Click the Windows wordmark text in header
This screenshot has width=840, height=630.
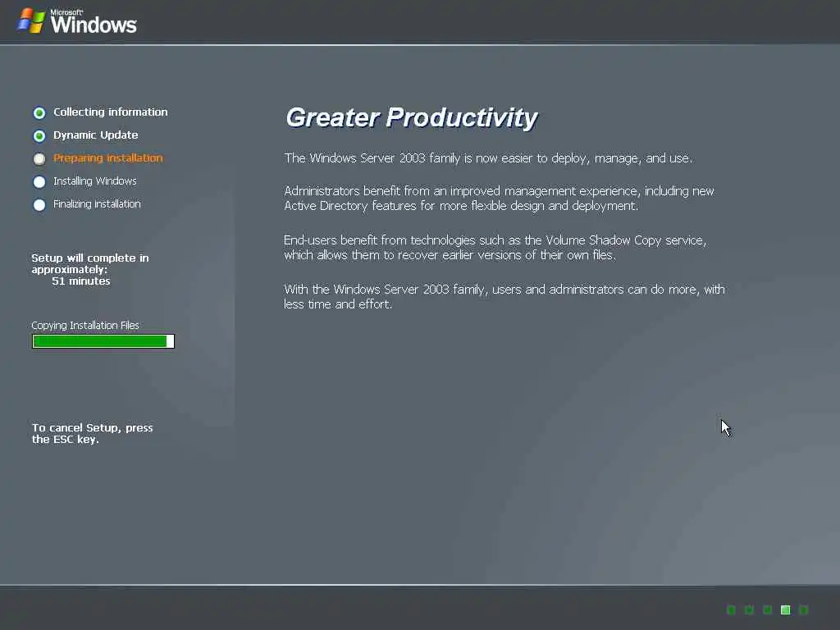(94, 24)
